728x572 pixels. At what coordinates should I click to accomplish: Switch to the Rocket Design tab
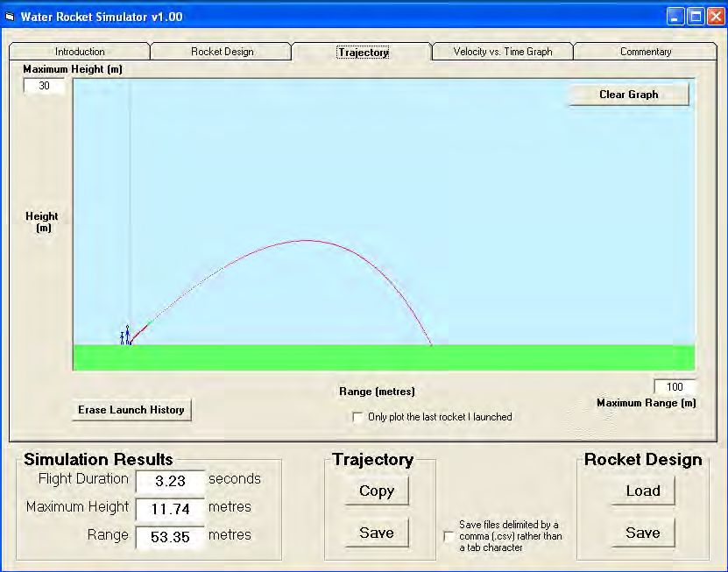(x=222, y=52)
